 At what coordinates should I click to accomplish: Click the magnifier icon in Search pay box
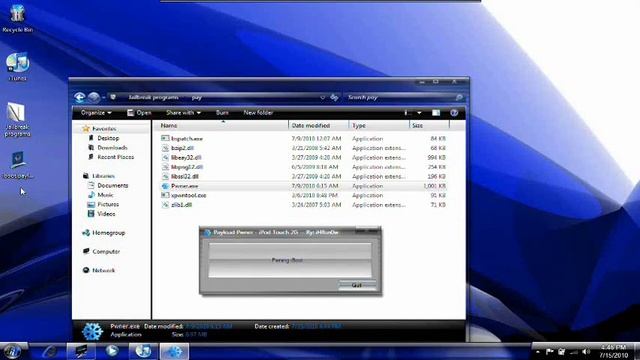click(x=459, y=97)
